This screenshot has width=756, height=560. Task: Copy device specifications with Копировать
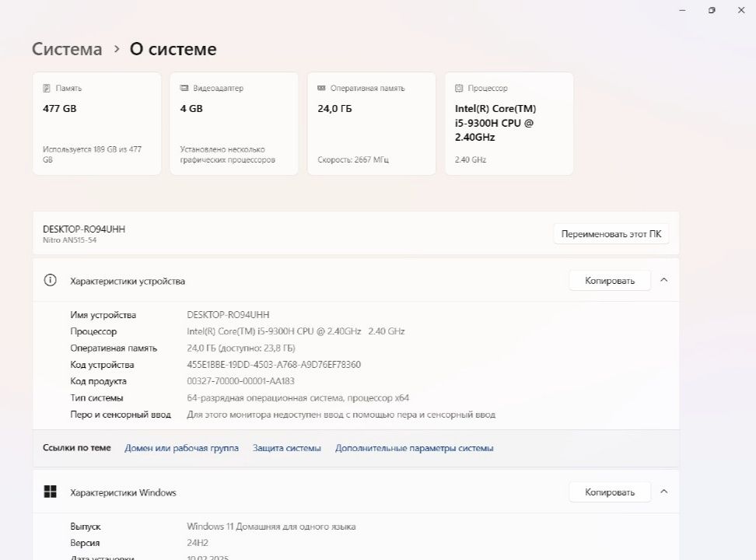click(610, 281)
